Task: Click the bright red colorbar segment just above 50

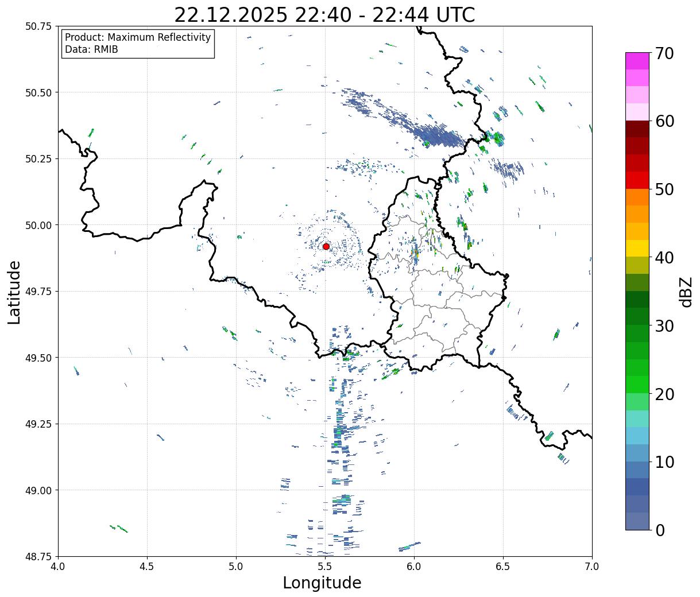Action: tap(637, 180)
